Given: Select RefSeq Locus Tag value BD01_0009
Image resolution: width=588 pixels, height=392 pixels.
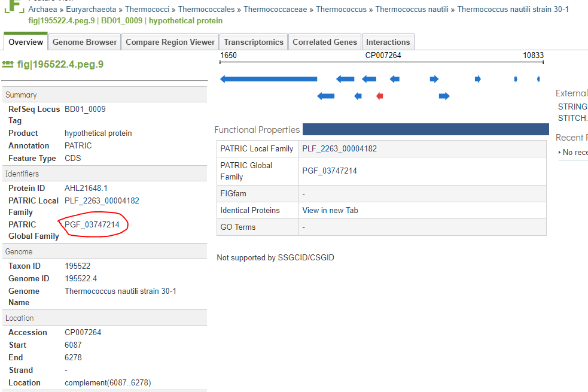Looking at the screenshot, I should click(85, 109).
